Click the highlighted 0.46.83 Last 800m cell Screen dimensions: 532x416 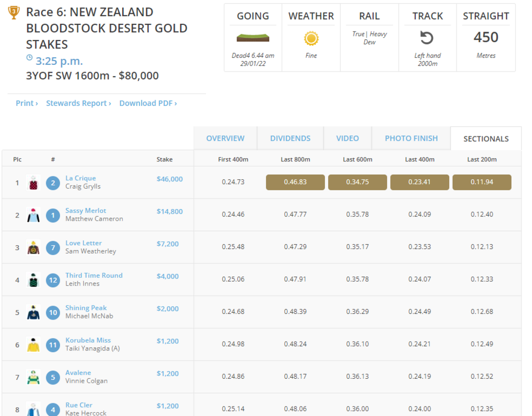[x=295, y=182]
